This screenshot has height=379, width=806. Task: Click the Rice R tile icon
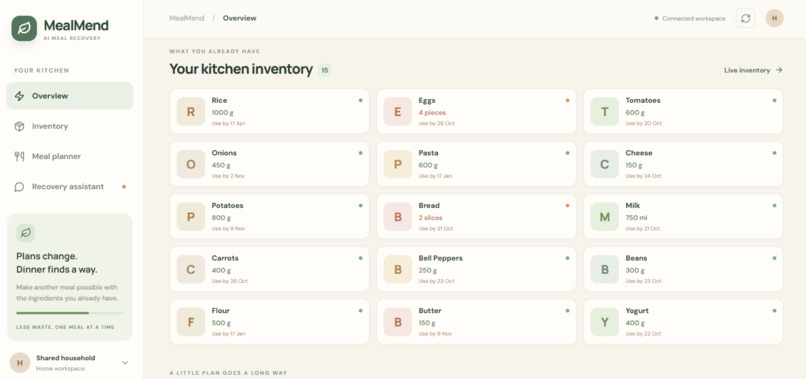[191, 112]
